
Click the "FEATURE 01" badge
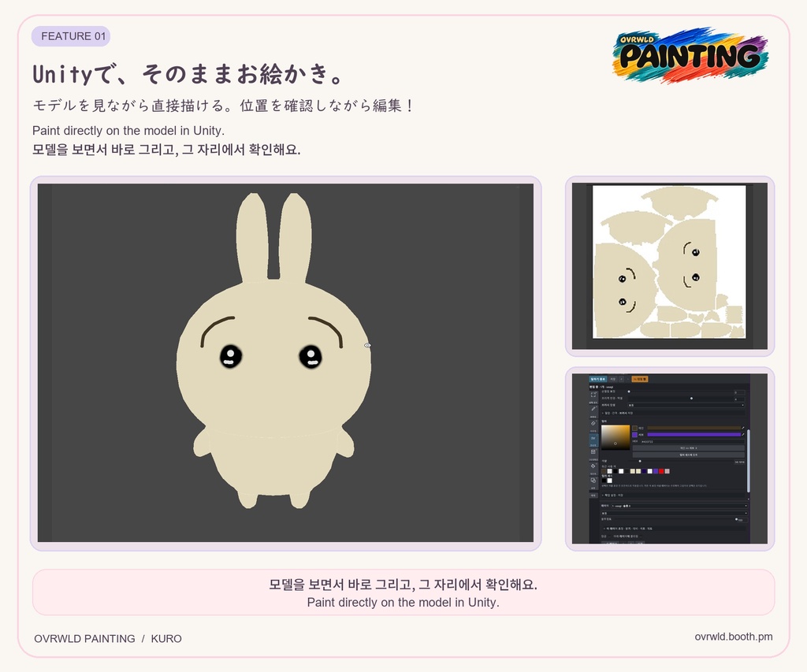pyautogui.click(x=71, y=36)
